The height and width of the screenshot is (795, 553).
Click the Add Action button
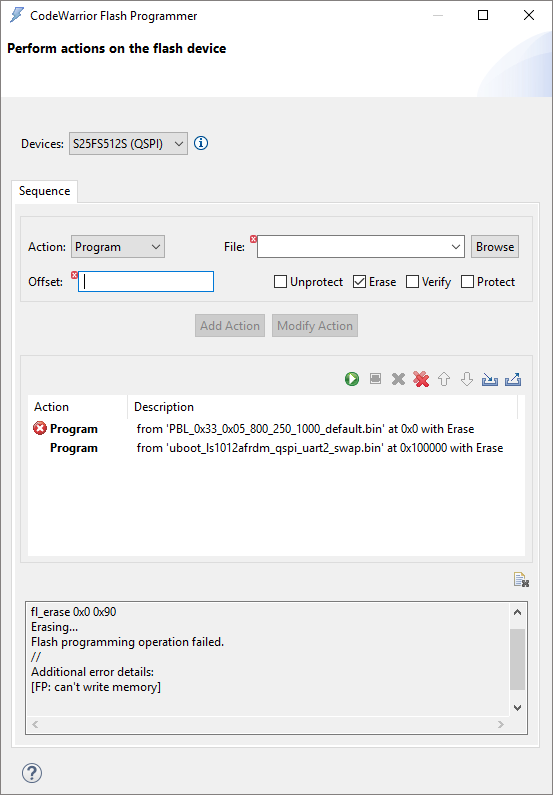[x=230, y=326]
